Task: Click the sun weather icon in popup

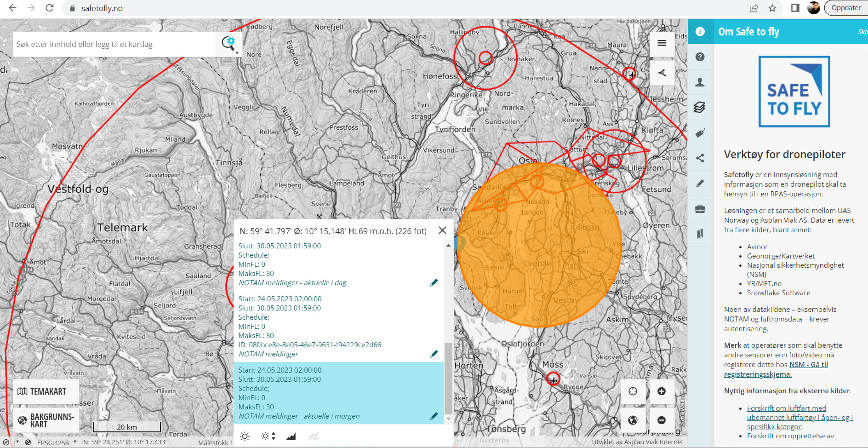Action: (245, 436)
